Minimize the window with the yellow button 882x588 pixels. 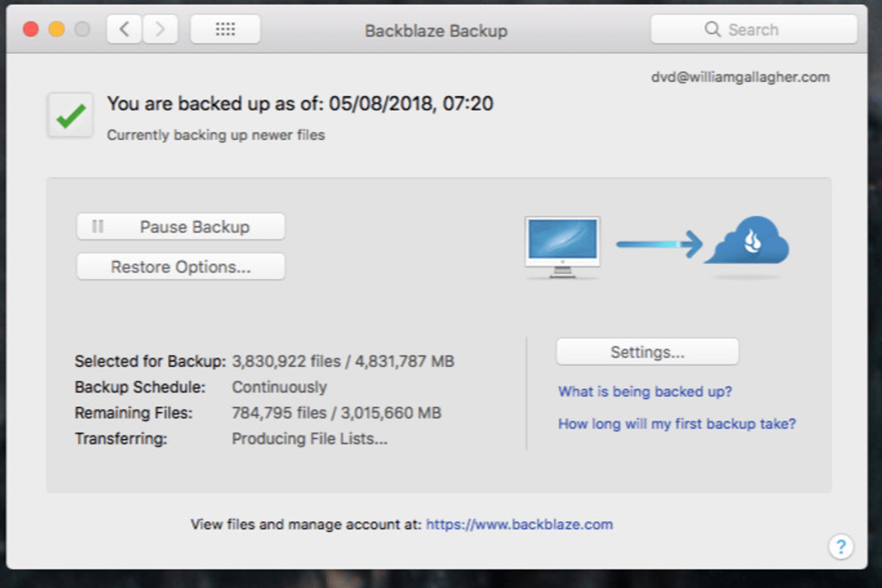point(57,30)
